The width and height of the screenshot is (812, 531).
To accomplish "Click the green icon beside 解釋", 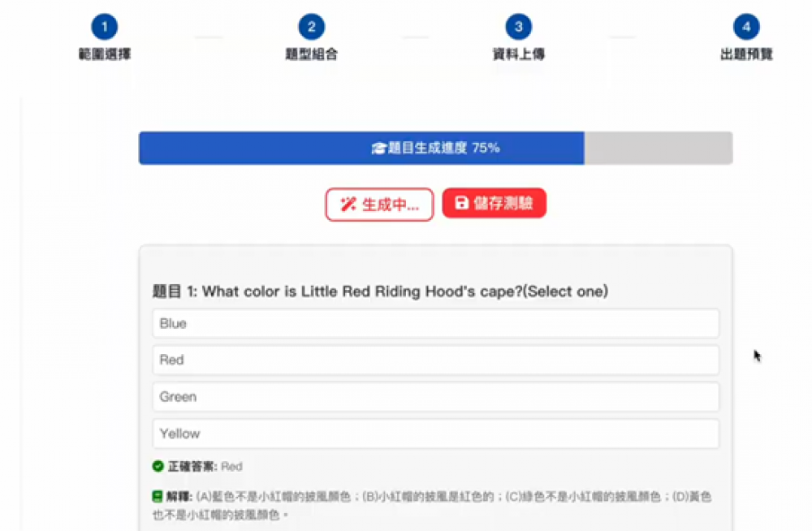I will pos(158,495).
